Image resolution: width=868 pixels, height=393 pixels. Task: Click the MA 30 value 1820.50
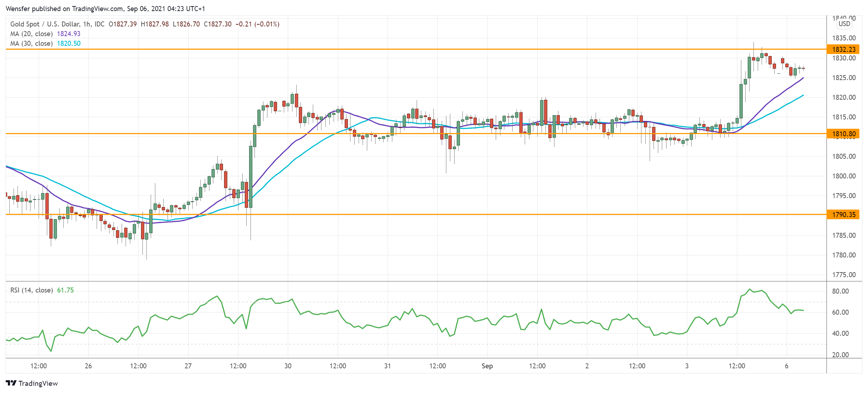click(69, 43)
